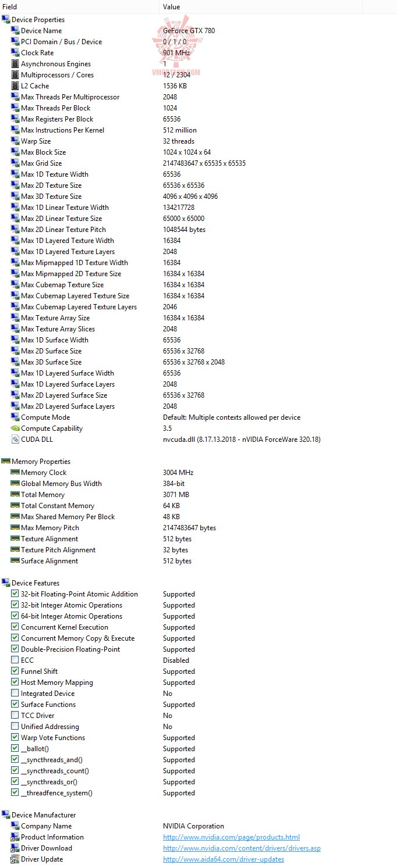Select the '901 MHz' clock rate value
The image size is (397, 868).
click(176, 53)
